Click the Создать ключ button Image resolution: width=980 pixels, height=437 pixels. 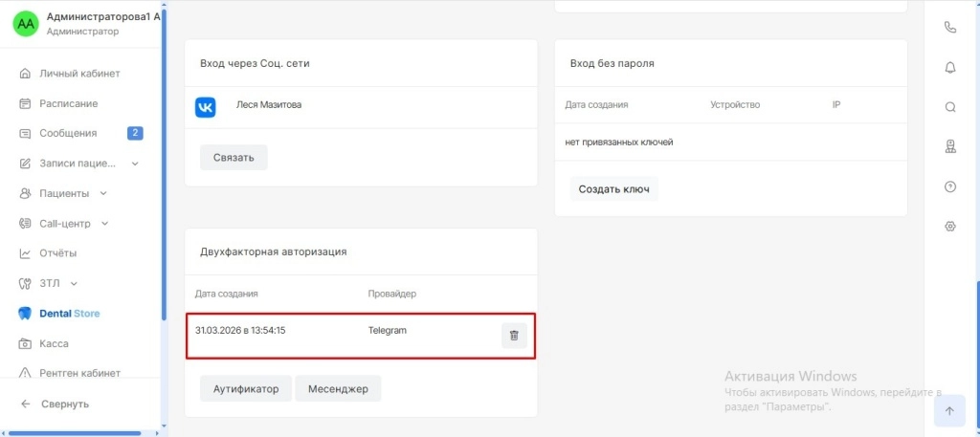pos(613,189)
